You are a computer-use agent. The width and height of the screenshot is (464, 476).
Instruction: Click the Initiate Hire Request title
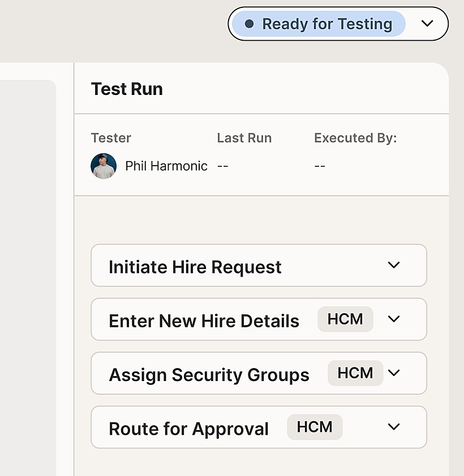pyautogui.click(x=195, y=267)
